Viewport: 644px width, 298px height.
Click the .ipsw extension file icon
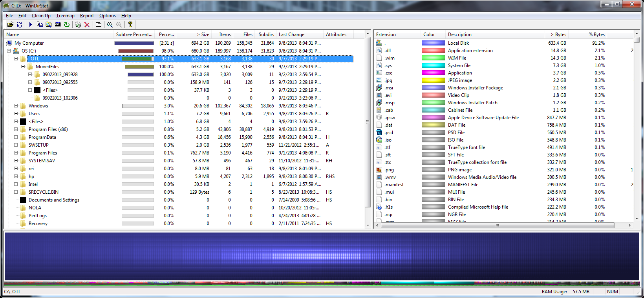tap(379, 118)
